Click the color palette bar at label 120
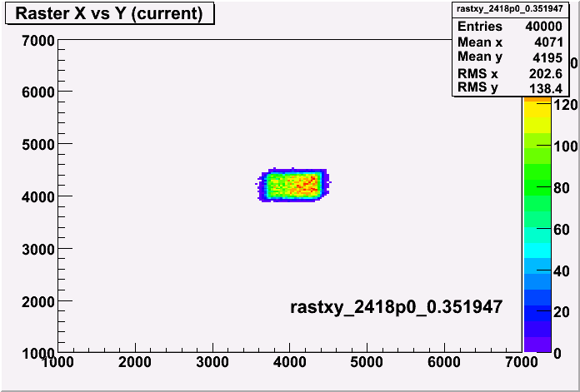The image size is (580, 392). [537, 106]
